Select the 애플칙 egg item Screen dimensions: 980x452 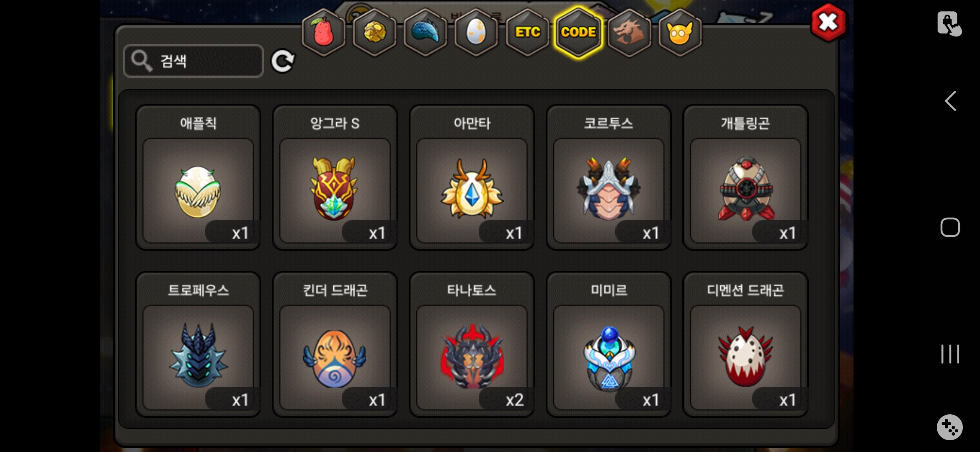(x=198, y=177)
